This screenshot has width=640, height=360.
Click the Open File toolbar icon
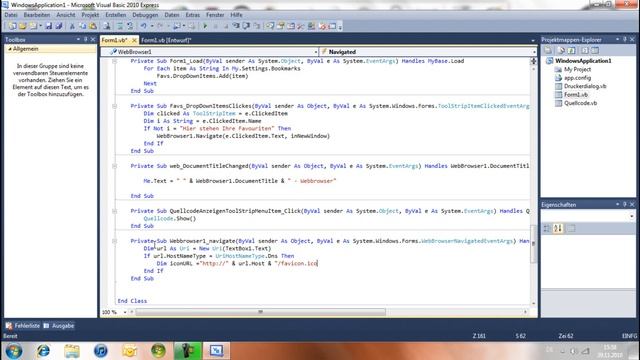22,26
